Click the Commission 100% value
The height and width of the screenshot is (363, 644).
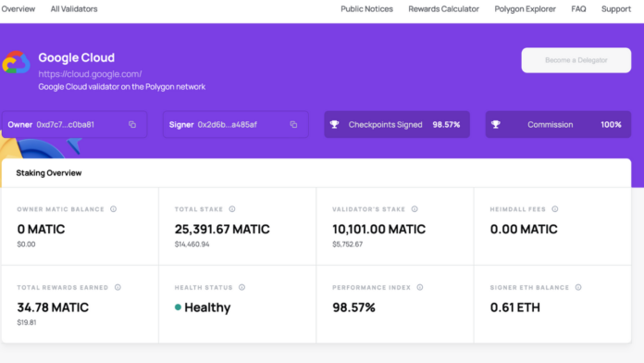tap(611, 125)
